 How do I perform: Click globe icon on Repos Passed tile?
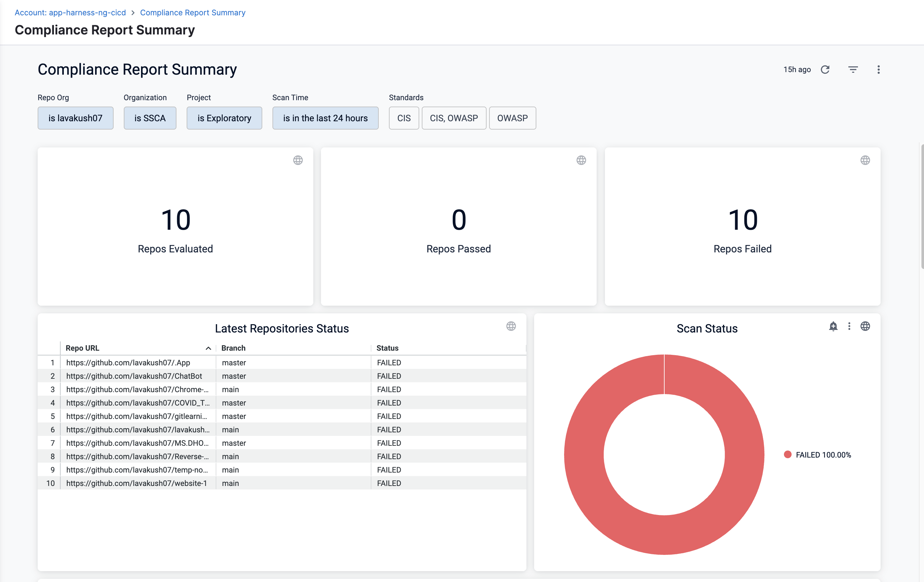pyautogui.click(x=581, y=160)
